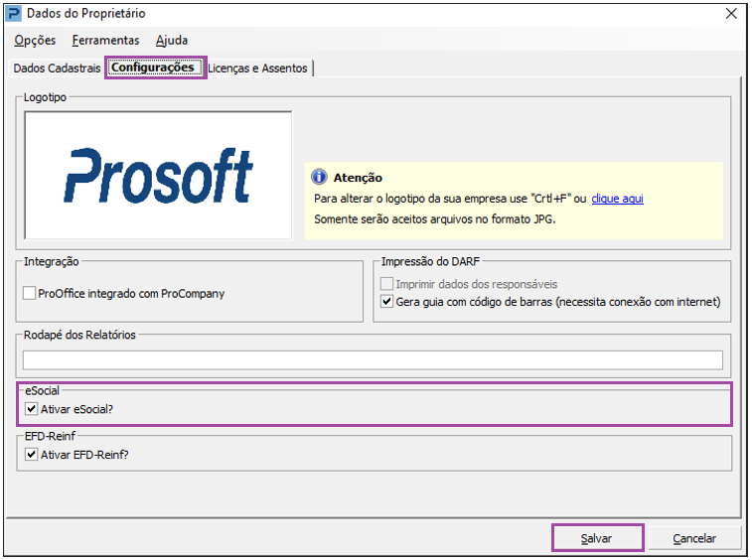Toggle the Ativar eSocial checkbox
752x560 pixels.
point(31,409)
